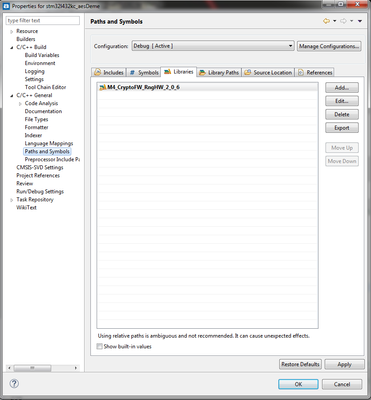Click the back navigation arrow icon
Viewport: 371px width, 400px height.
click(x=326, y=21)
